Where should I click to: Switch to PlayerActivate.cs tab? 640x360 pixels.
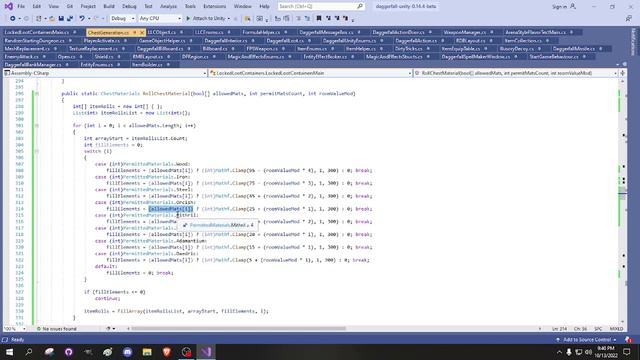tap(101, 40)
